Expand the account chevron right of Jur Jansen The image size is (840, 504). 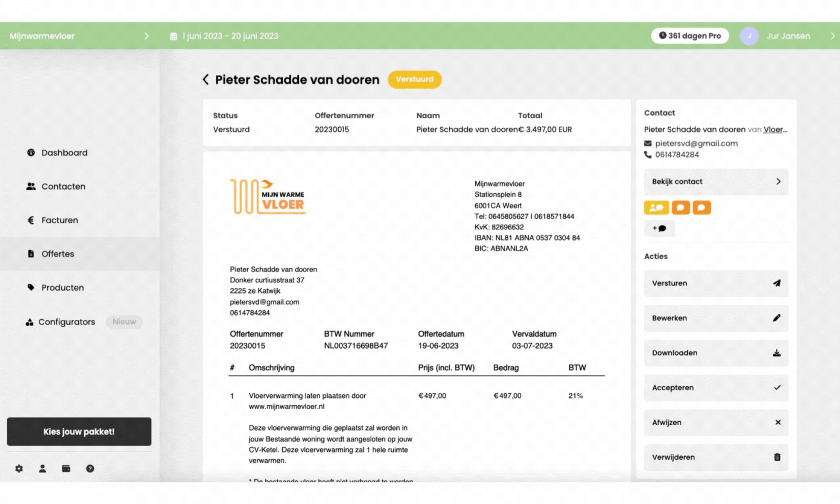point(832,36)
